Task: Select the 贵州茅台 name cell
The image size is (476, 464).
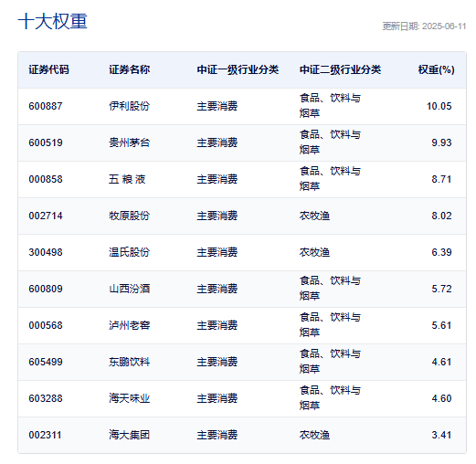Action: pos(130,142)
